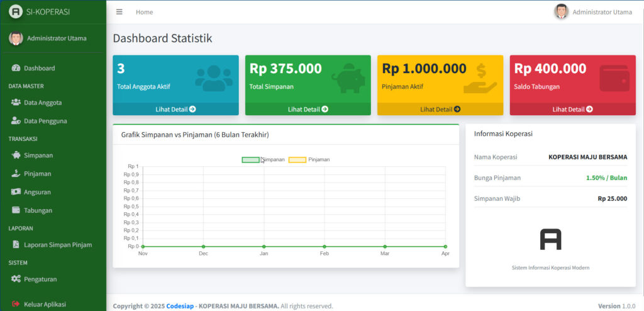This screenshot has width=644, height=311.
Task: Open Dashboard from the sidebar
Action: (x=39, y=68)
